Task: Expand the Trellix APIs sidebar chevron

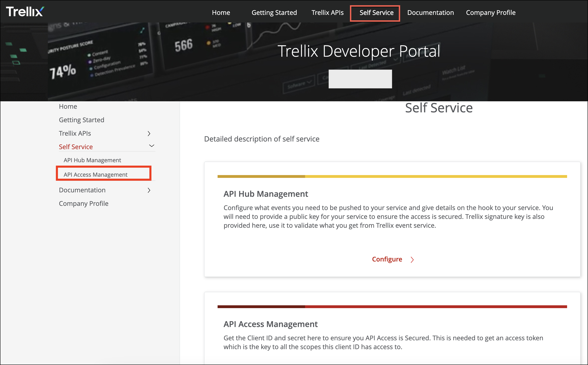Action: (x=149, y=133)
